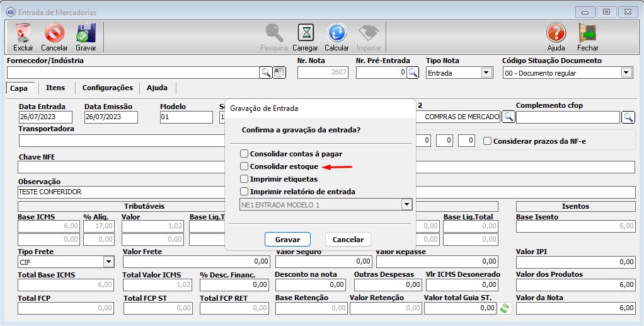Click the Cancelar button in dialog
Screen dimensions: 644x326
pos(348,240)
